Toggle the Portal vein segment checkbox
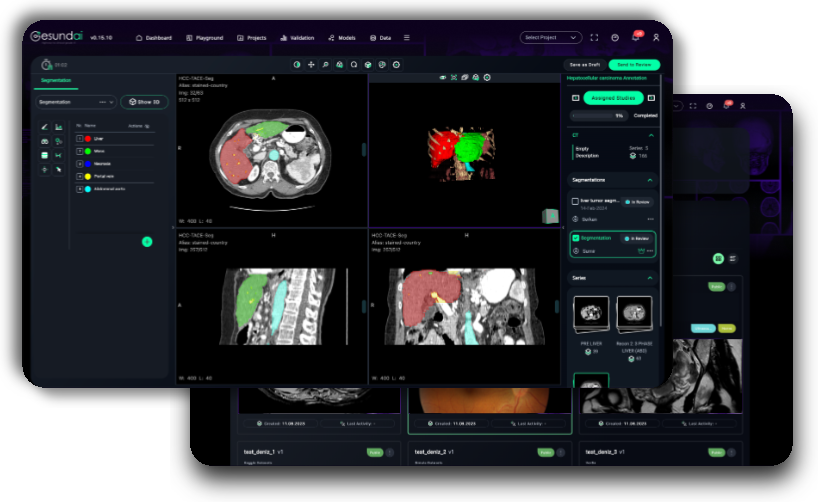Screen dimensions: 819x502 point(79,176)
